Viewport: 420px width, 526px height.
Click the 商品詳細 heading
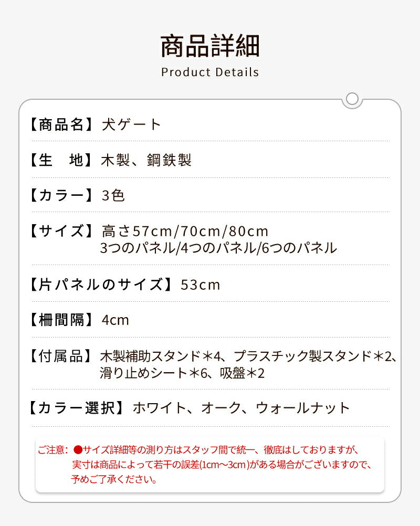[210, 46]
